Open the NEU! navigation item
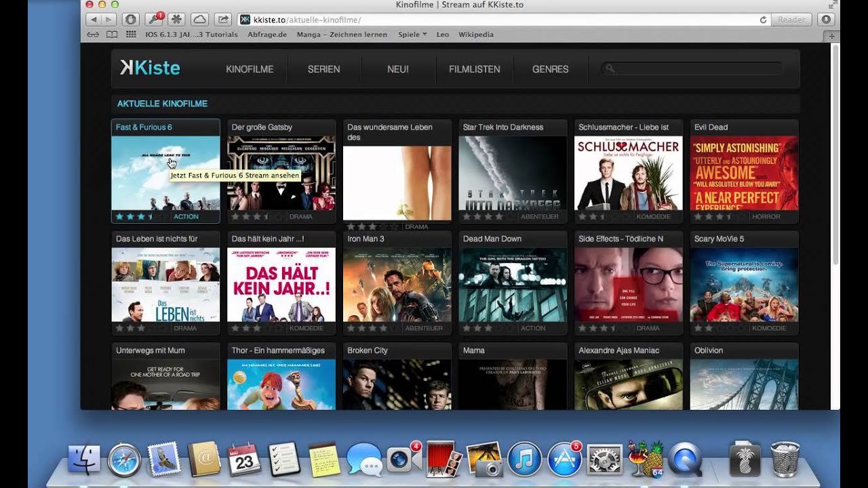The image size is (868, 488). click(398, 69)
